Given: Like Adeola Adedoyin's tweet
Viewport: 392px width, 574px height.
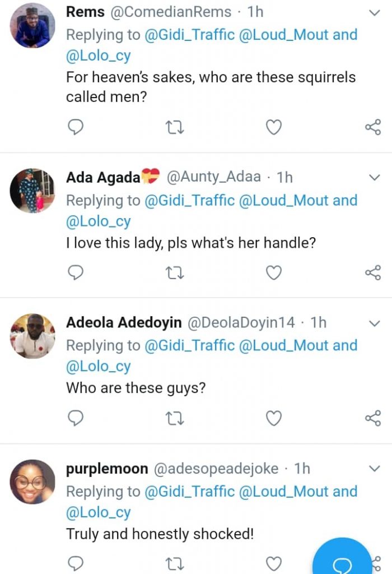Looking at the screenshot, I should point(273,418).
